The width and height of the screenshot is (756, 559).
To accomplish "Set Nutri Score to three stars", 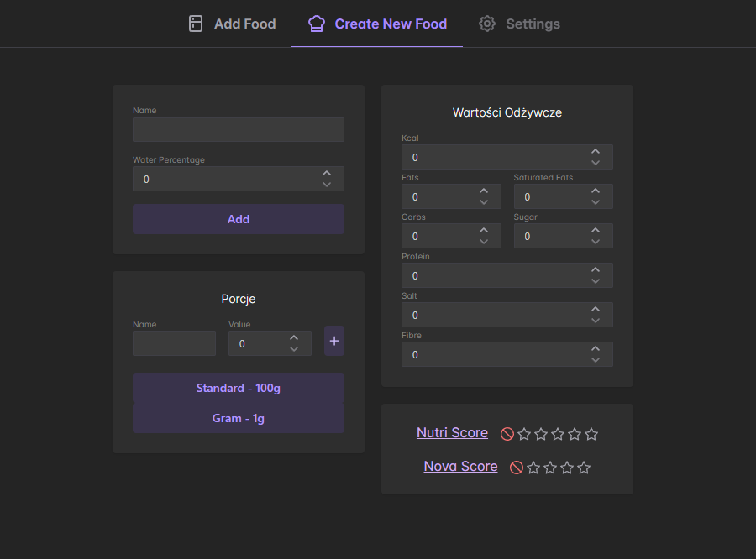I will 558,434.
